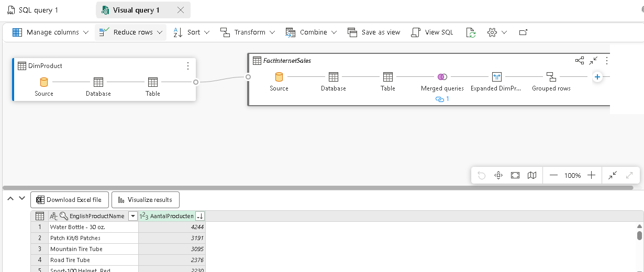Collapse the results pane with up chevron
Image resolution: width=644 pixels, height=272 pixels.
click(x=10, y=198)
